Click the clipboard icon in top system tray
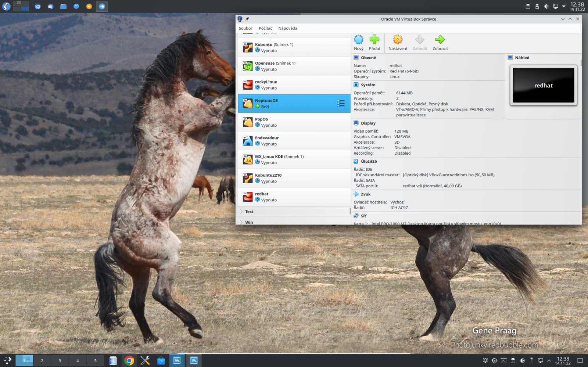Viewport: 588px width, 367px height. 528,6
